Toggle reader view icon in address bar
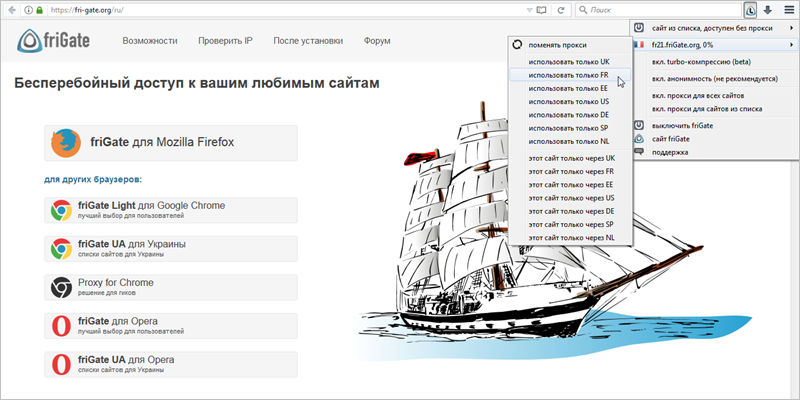 tap(541, 10)
